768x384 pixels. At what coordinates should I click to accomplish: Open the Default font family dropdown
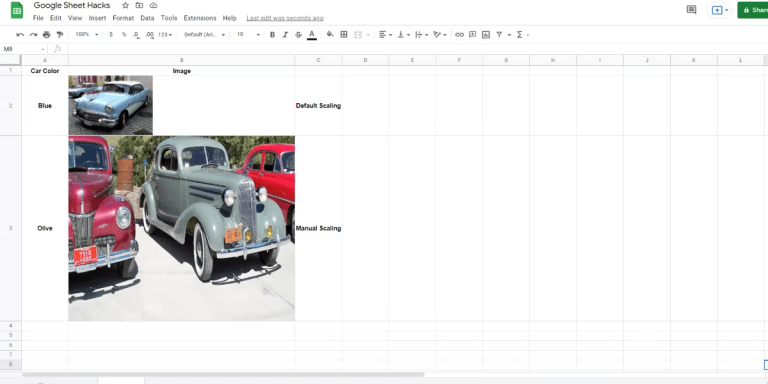pos(205,35)
